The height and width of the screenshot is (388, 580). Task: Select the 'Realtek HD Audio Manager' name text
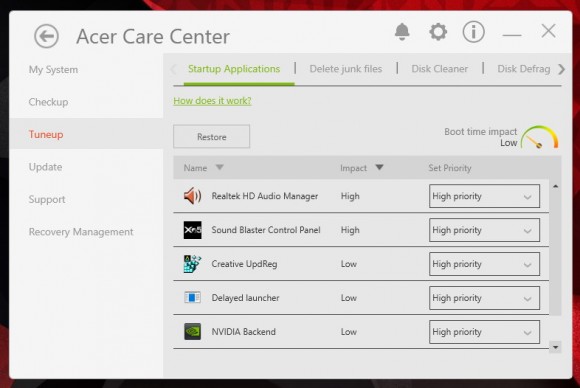pyautogui.click(x=264, y=196)
